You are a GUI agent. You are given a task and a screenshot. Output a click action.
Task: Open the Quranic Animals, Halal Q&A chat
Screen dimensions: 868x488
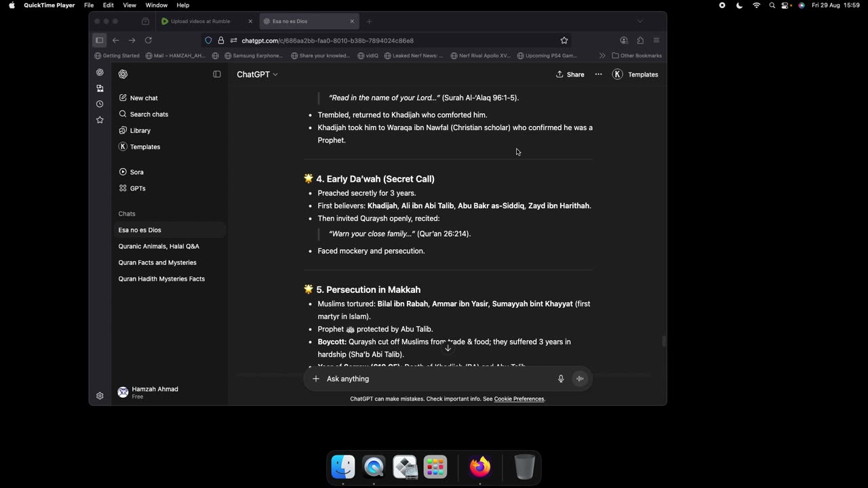click(x=170, y=246)
